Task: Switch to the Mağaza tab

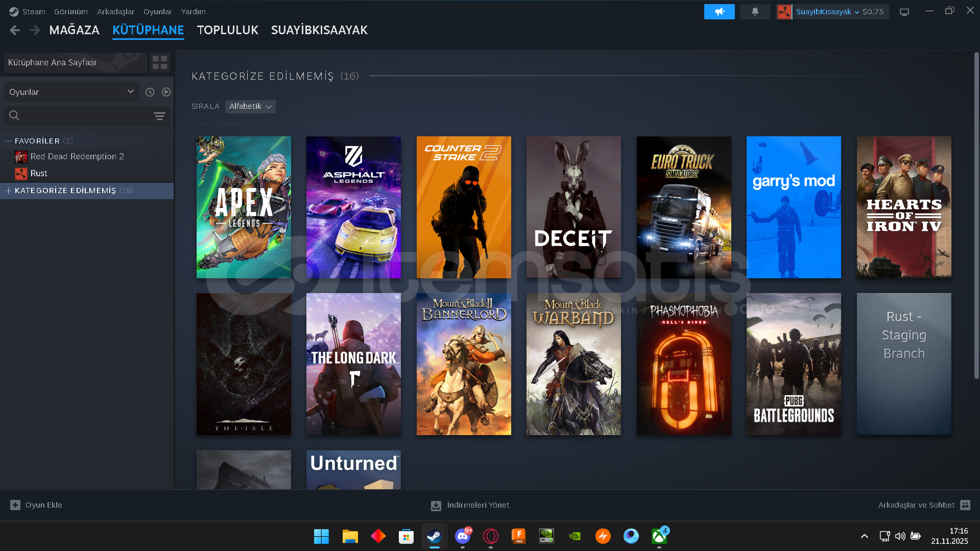Action: point(74,30)
